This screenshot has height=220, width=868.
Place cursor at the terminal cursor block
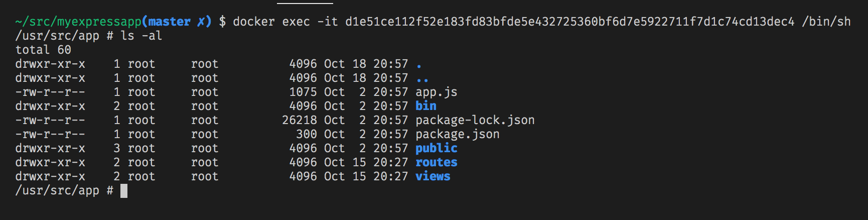click(x=124, y=191)
